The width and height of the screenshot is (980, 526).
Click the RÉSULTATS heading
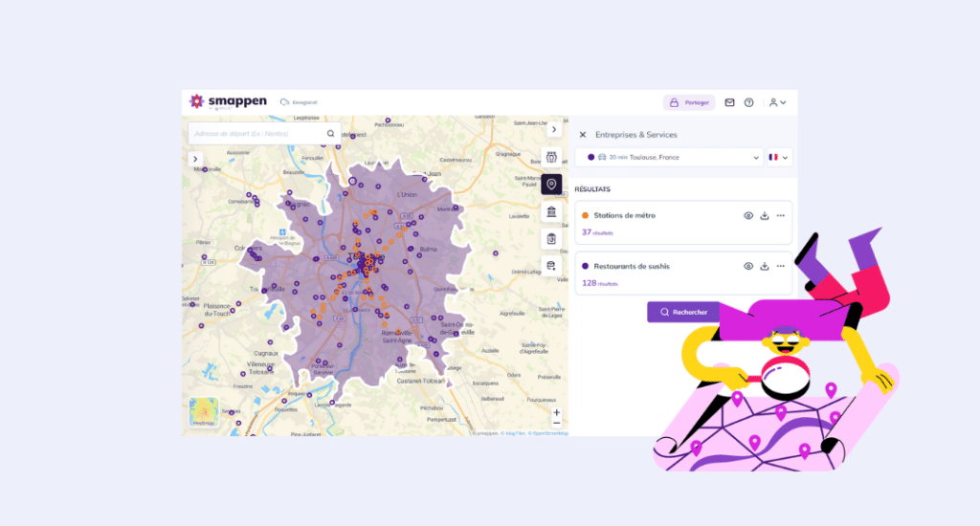(592, 189)
